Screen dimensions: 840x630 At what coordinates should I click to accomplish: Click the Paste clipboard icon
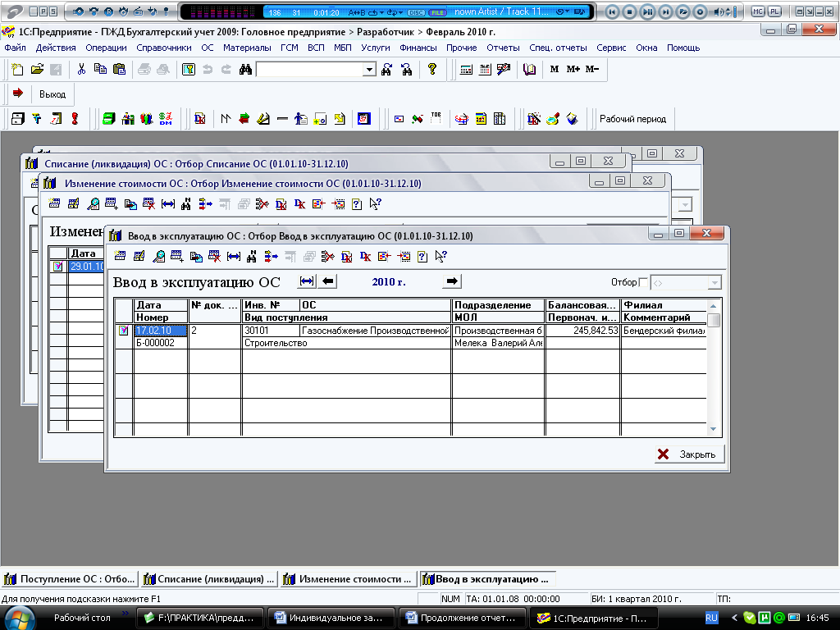(x=120, y=69)
